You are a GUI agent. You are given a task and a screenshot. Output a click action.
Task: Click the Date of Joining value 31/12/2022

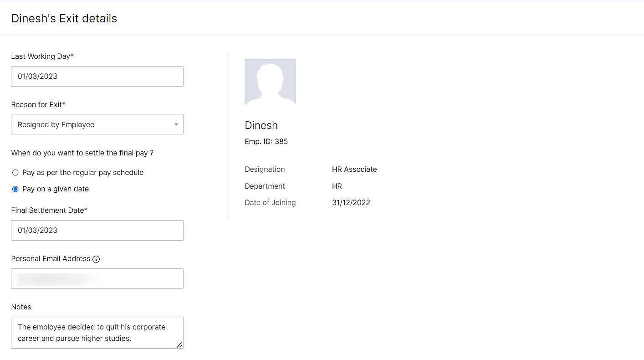(351, 203)
